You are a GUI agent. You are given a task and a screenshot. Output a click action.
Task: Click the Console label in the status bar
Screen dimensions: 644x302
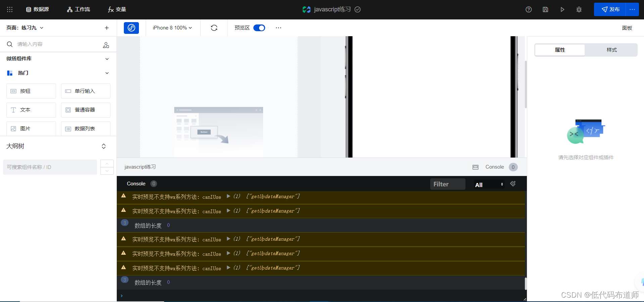tap(495, 167)
